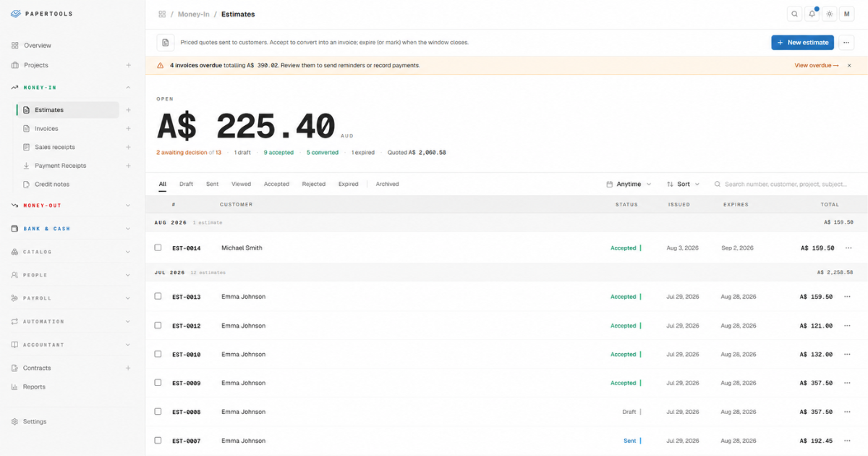Viewport: 868px width, 456px height.
Task: Select the Expired tab
Action: coord(349,184)
